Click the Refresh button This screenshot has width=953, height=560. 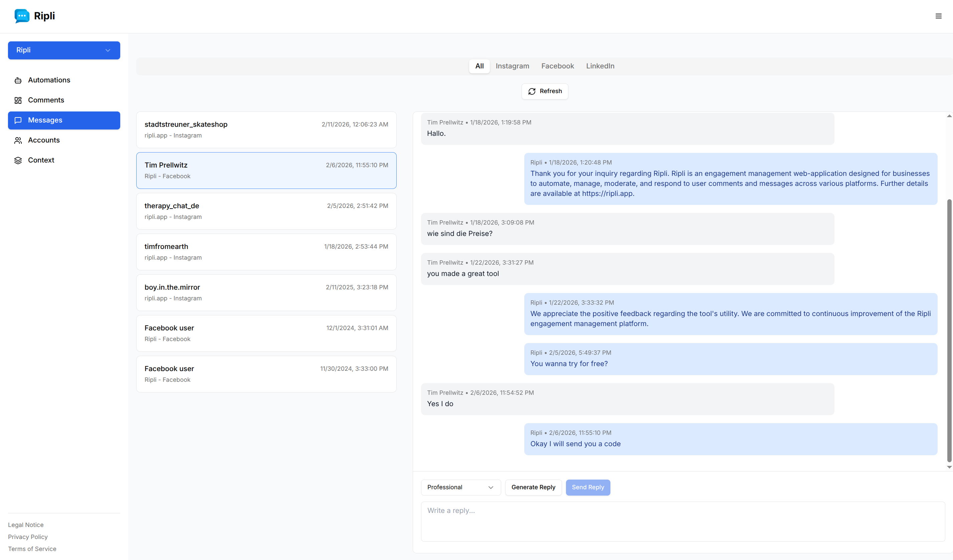coord(545,91)
